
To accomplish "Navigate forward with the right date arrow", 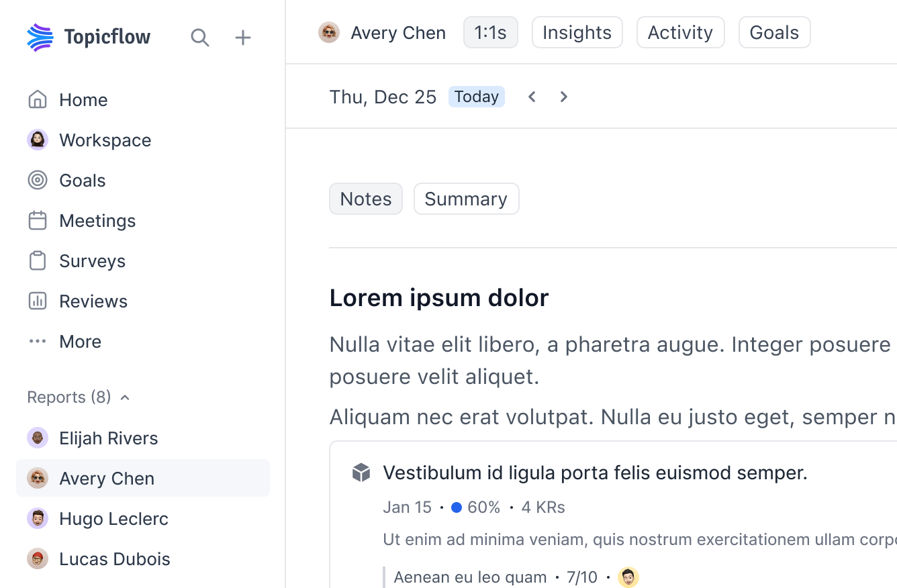I will point(563,96).
